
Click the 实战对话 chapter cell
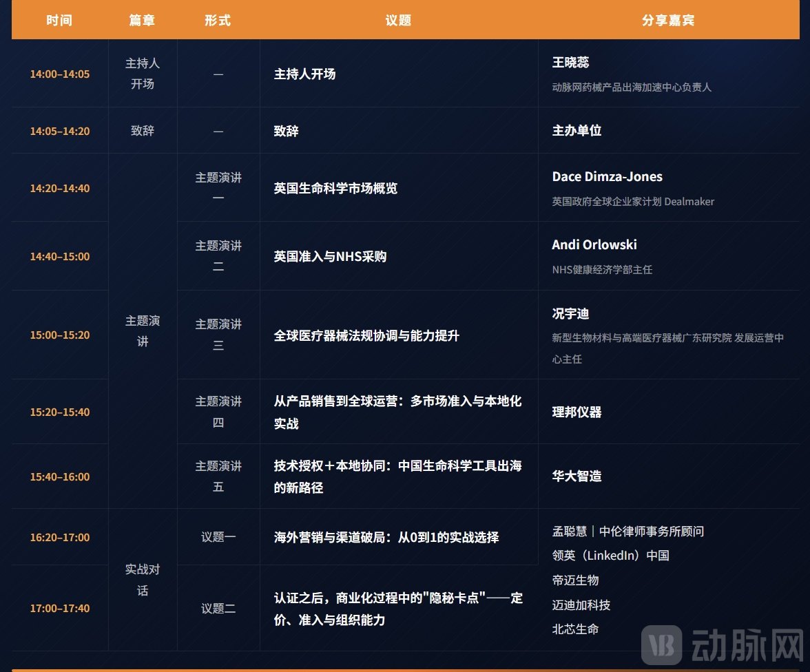[143, 580]
